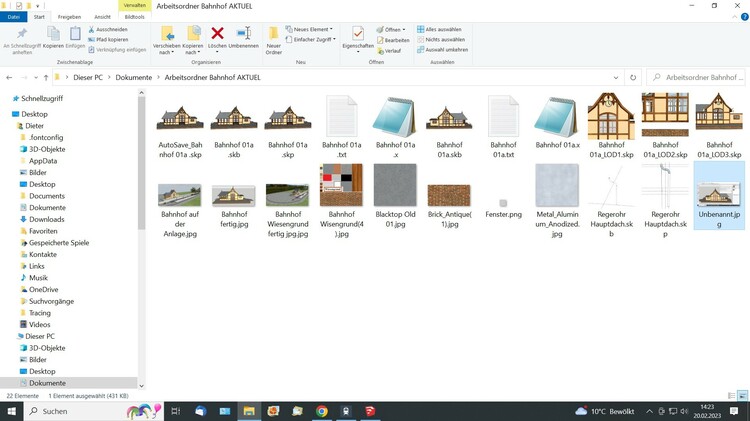
Task: Open the Freigeben ribbon tab
Action: click(x=69, y=17)
